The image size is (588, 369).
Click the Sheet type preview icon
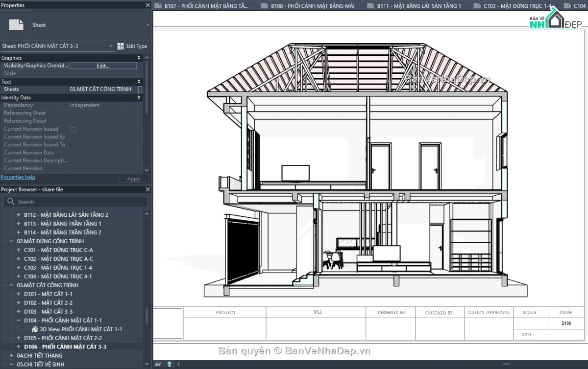[16, 24]
